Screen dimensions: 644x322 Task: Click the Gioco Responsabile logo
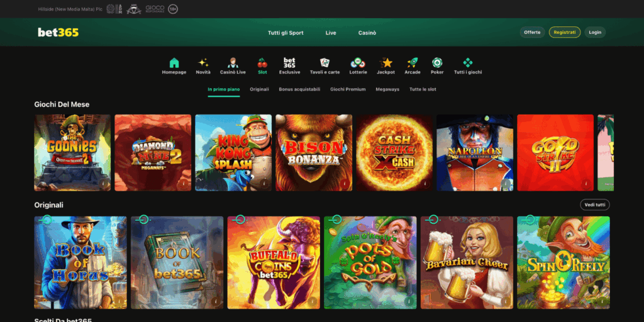(x=155, y=9)
